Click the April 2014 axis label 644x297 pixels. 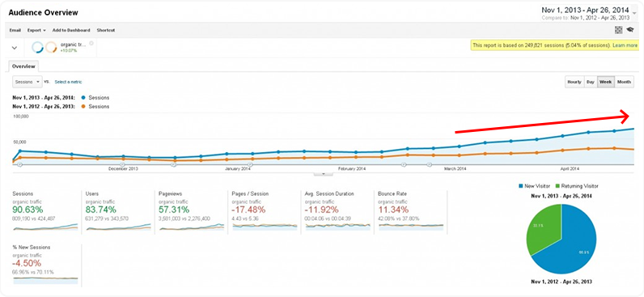point(570,168)
